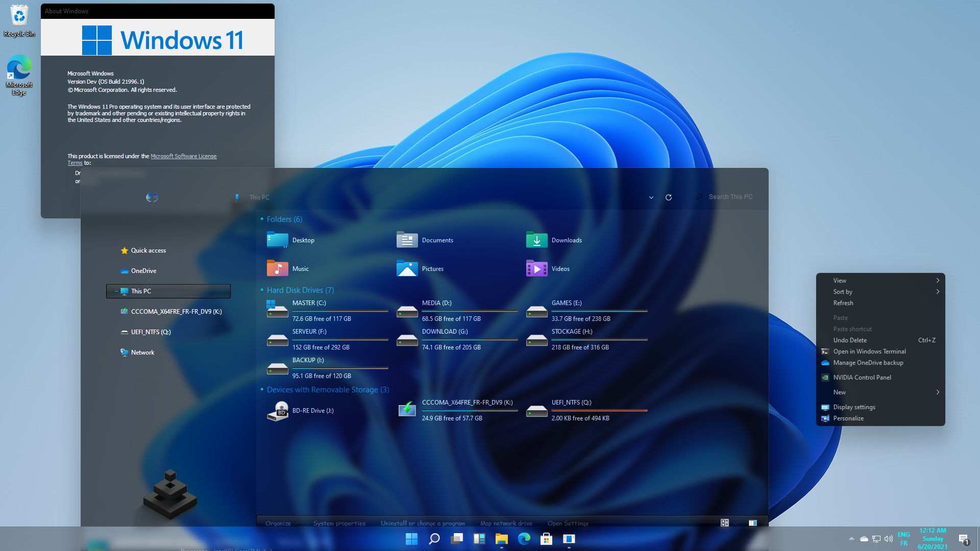The image size is (980, 551).
Task: Open taskbar Search magnifier
Action: (x=434, y=539)
